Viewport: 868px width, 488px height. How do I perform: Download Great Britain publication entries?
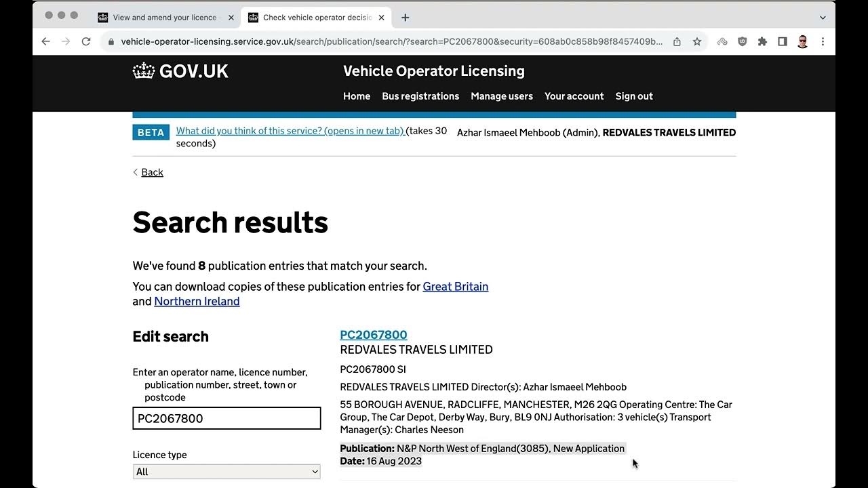455,287
